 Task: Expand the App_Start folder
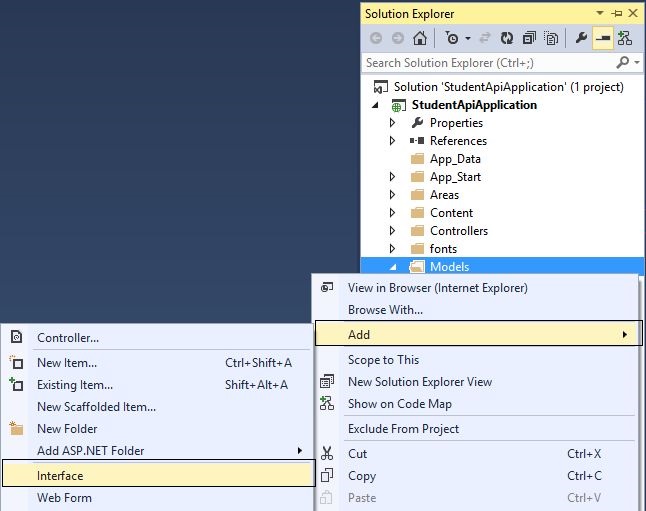[x=392, y=177]
